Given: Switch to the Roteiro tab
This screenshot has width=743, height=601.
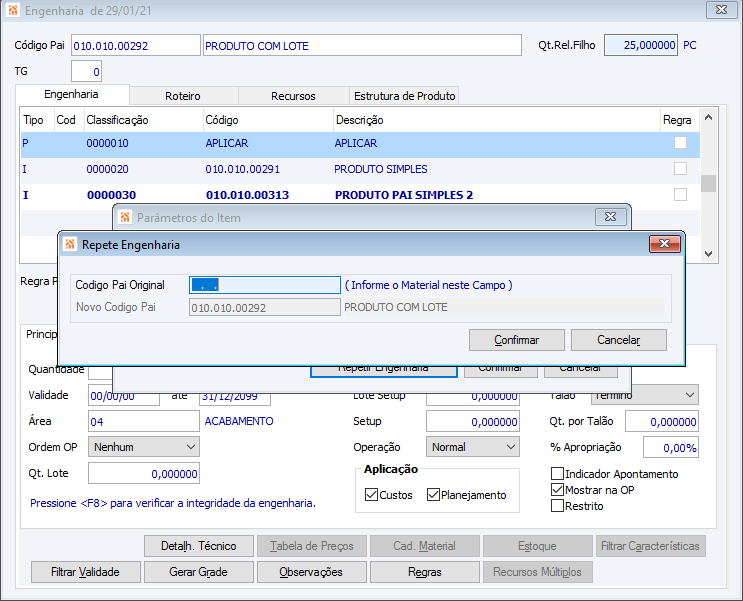Looking at the screenshot, I should point(183,96).
